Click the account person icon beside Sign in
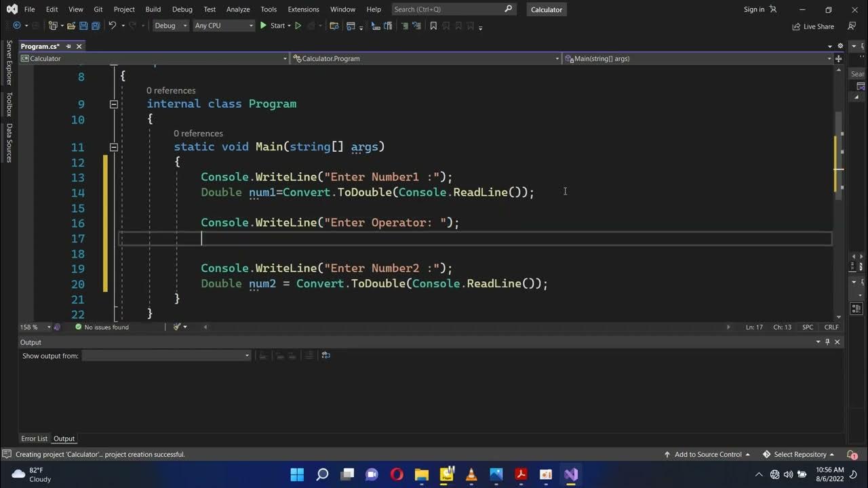Viewport: 868px width, 488px height. (772, 9)
